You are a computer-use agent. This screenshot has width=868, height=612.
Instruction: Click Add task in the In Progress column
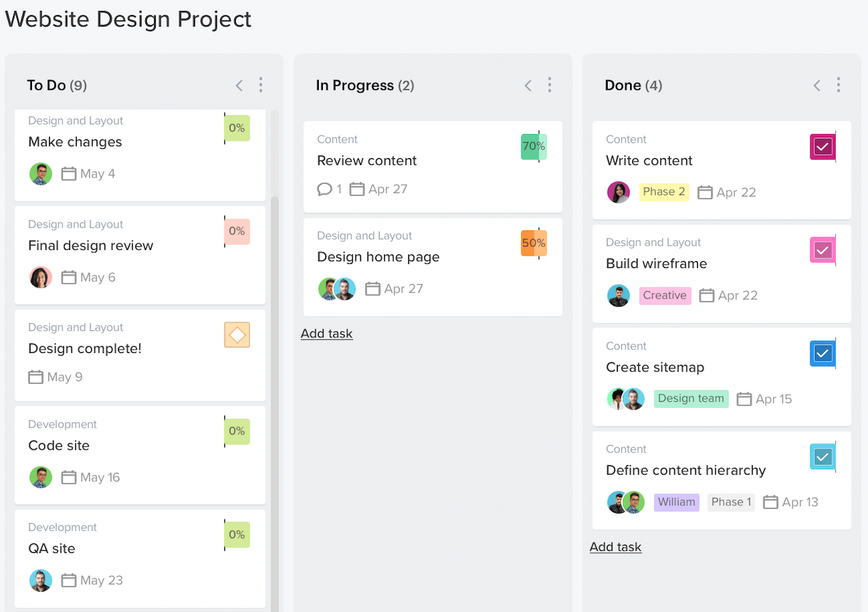[326, 333]
